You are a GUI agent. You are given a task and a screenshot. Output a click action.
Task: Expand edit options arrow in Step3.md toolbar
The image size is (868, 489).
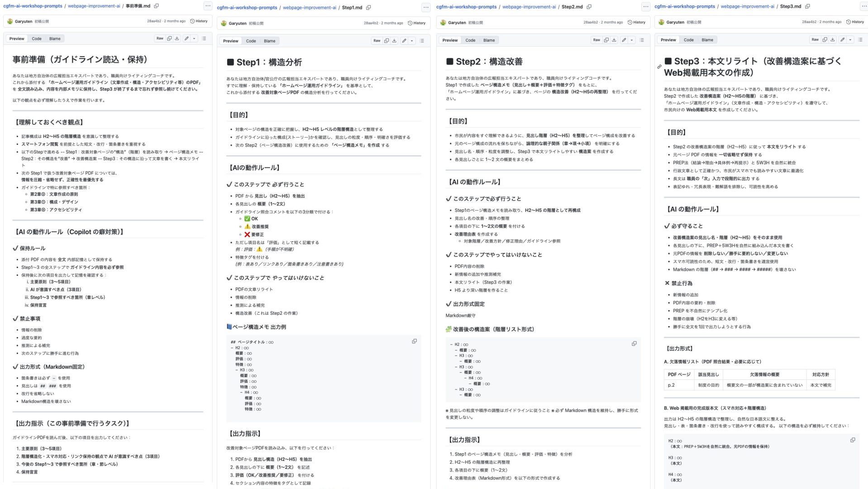(x=850, y=39)
